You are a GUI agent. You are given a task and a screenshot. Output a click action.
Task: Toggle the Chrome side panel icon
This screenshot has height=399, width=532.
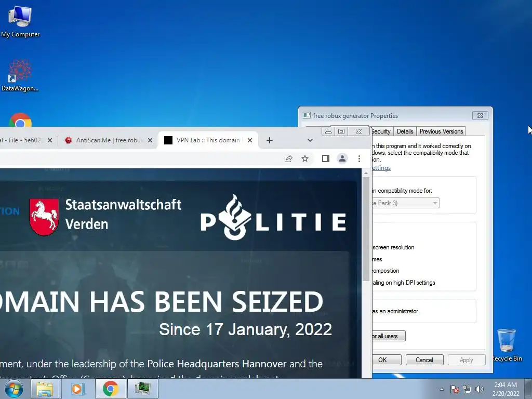pyautogui.click(x=326, y=158)
